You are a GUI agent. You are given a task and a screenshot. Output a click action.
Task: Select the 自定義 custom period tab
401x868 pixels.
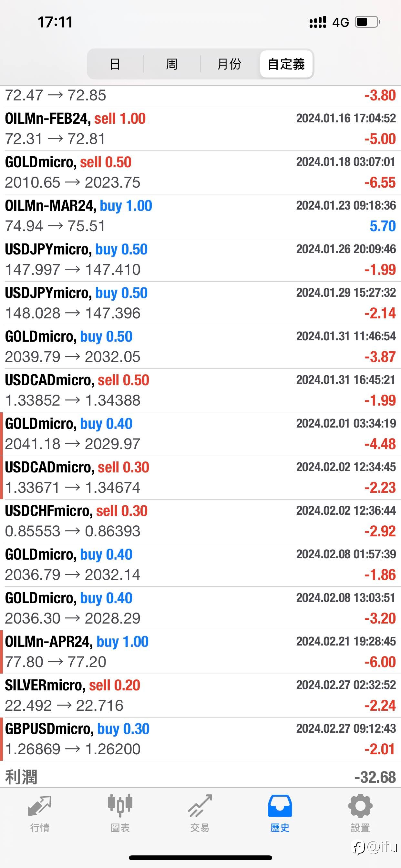pyautogui.click(x=286, y=64)
